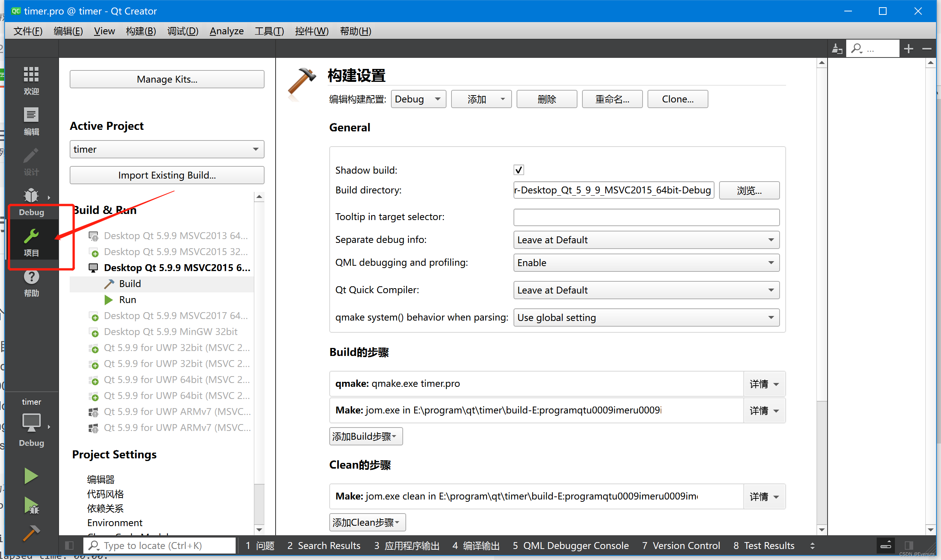This screenshot has width=941, height=560.
Task: Uncheck the Shadow build checkbox
Action: point(518,170)
